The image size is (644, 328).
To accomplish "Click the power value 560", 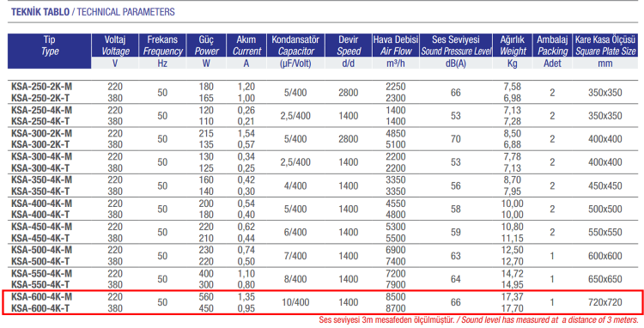I will [206, 297].
